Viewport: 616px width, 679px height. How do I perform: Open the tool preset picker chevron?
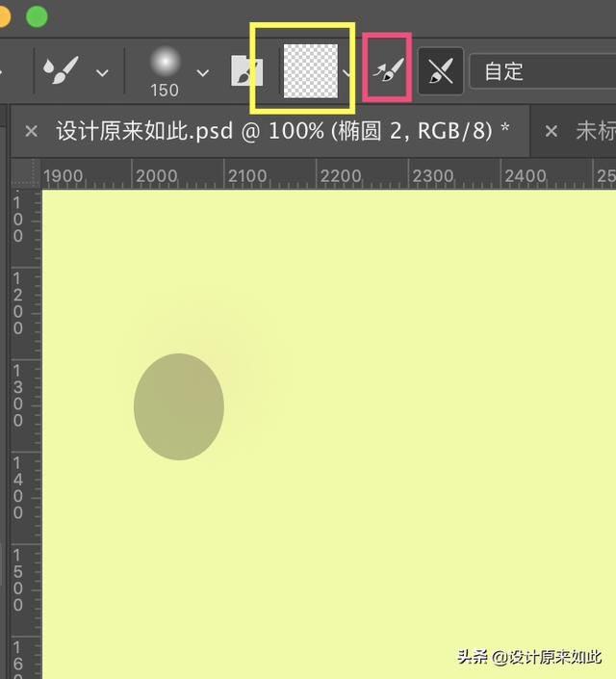[x=102, y=73]
